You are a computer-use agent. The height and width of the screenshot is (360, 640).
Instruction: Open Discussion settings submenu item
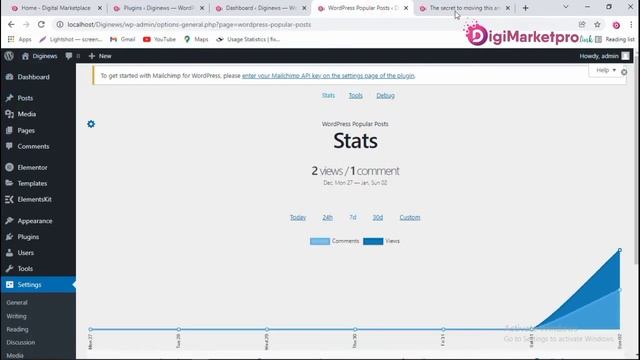[x=20, y=342]
